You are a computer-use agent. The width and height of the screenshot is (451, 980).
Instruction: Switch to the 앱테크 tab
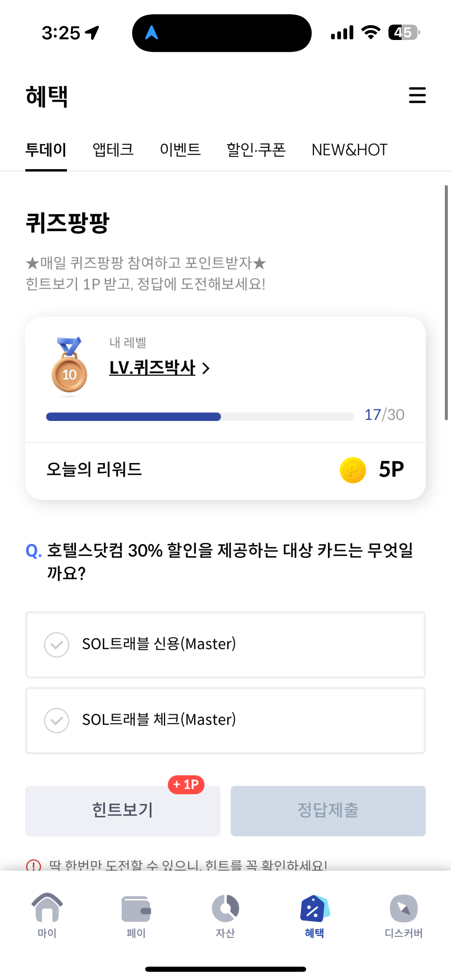[x=113, y=150]
